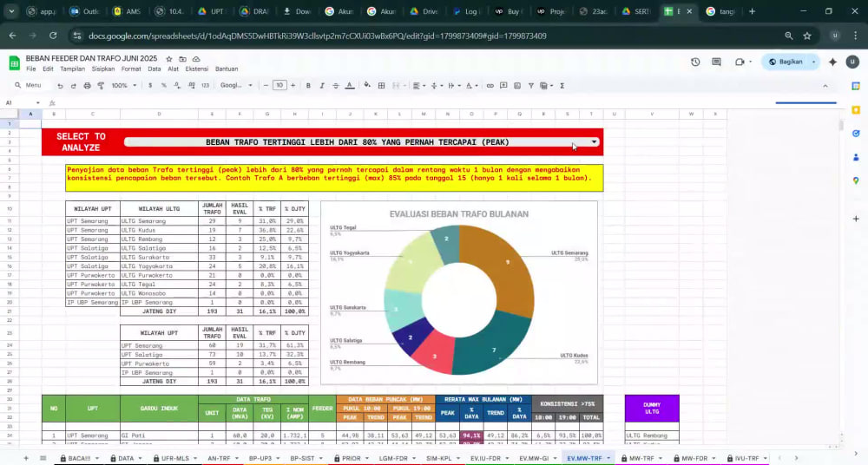
Task: Activate the paint format tool
Action: (x=101, y=86)
